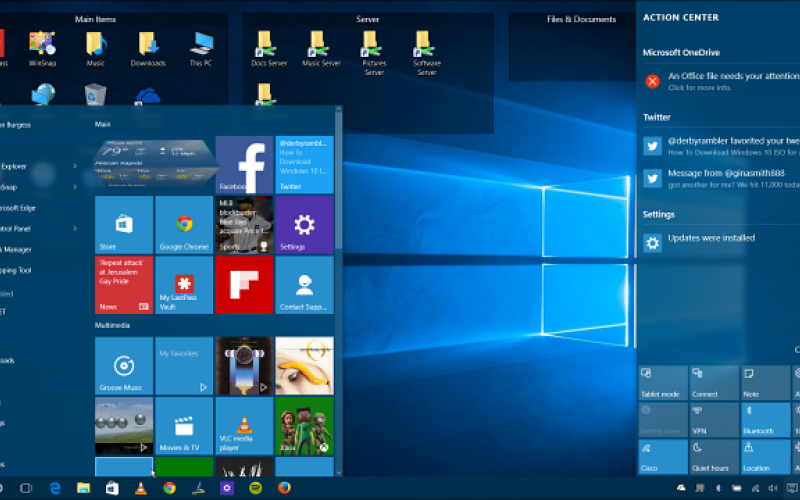The image size is (800, 500).
Task: Toggle the Location quick action
Action: [x=764, y=456]
